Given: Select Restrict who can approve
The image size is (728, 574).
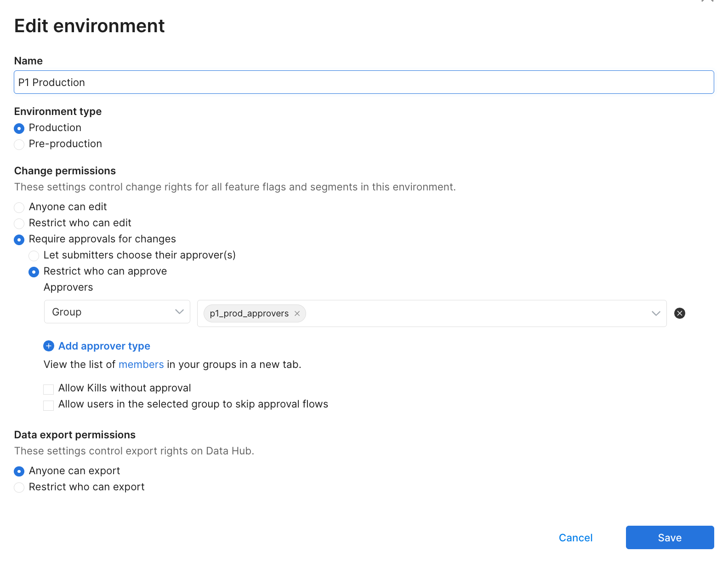Looking at the screenshot, I should click(34, 272).
